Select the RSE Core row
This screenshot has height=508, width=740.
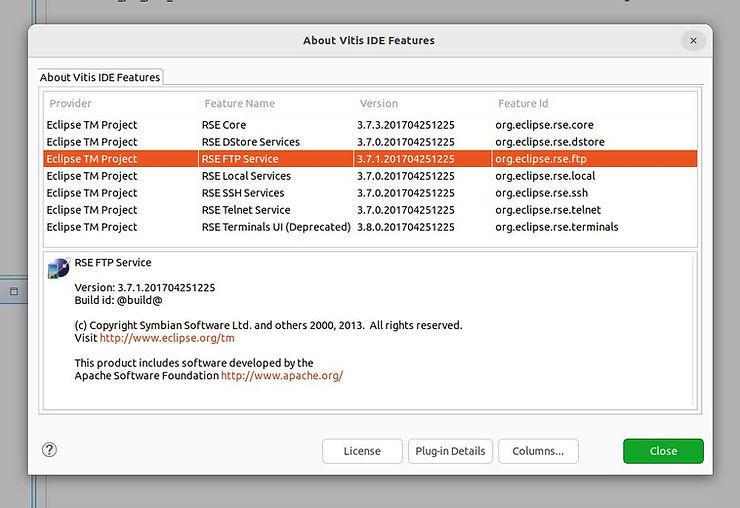tap(224, 125)
